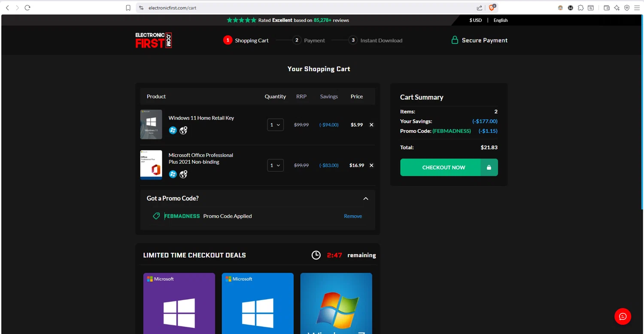Viewport: 644px width, 334px height.
Task: Open the Windows 11 Home Retail Key link
Action: 201,118
